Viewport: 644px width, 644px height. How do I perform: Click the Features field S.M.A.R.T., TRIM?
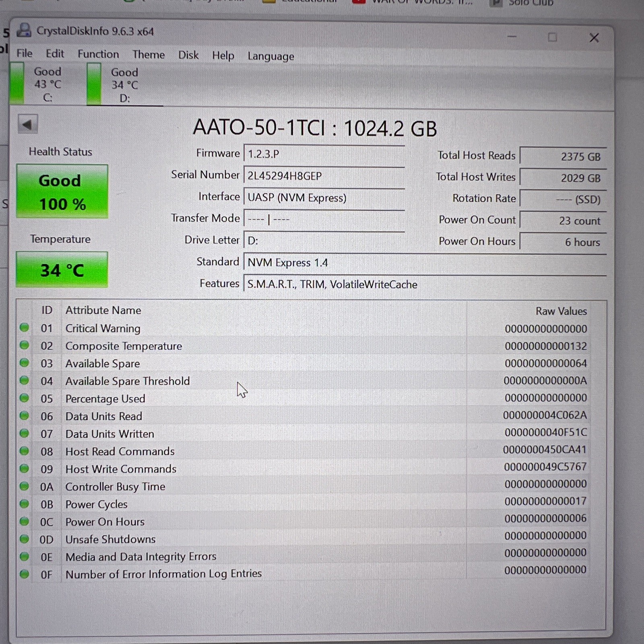(x=425, y=284)
